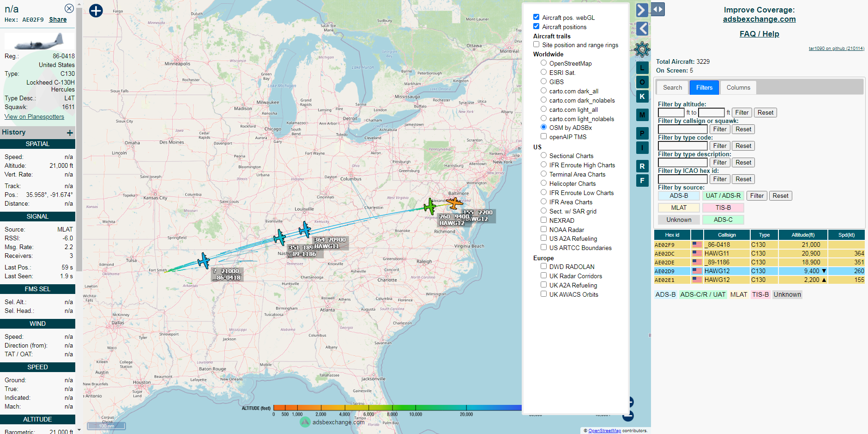This screenshot has height=434, width=868.
Task: Click the US flag in the AE02E1 row
Action: coord(697,280)
